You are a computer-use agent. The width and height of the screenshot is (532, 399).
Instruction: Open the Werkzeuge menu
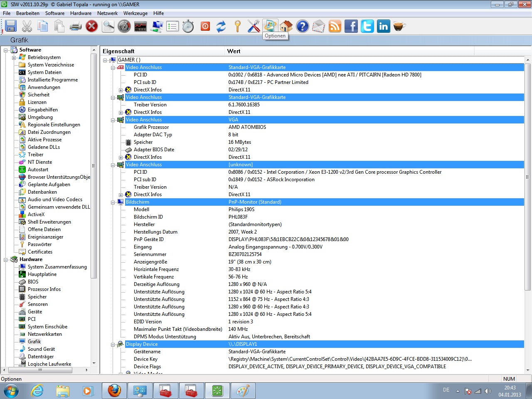[135, 13]
